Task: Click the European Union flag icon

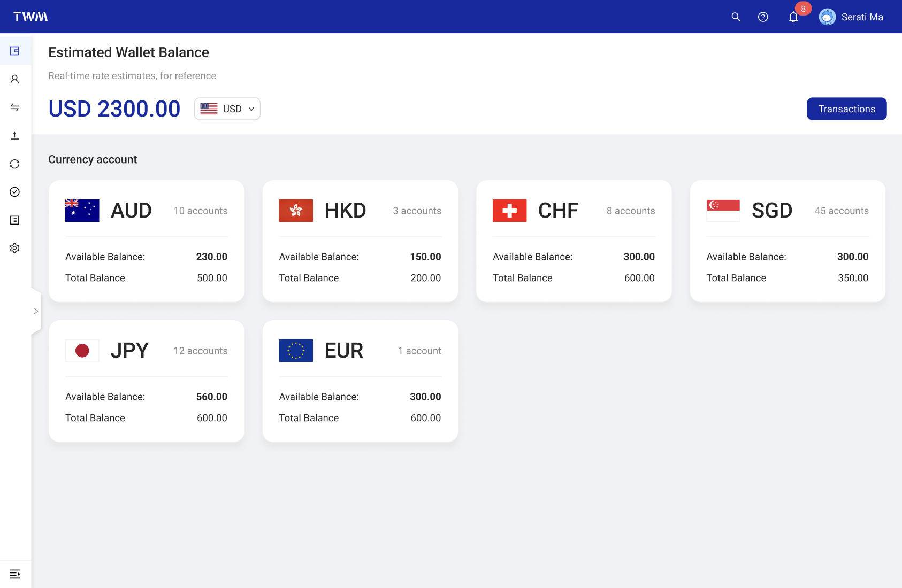Action: coord(296,351)
